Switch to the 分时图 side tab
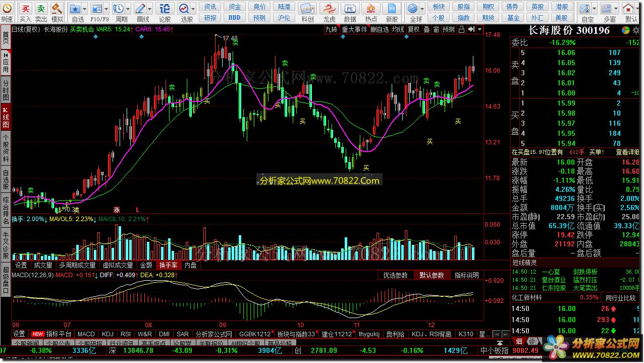Viewport: 644px width, 363px height. (x=6, y=90)
